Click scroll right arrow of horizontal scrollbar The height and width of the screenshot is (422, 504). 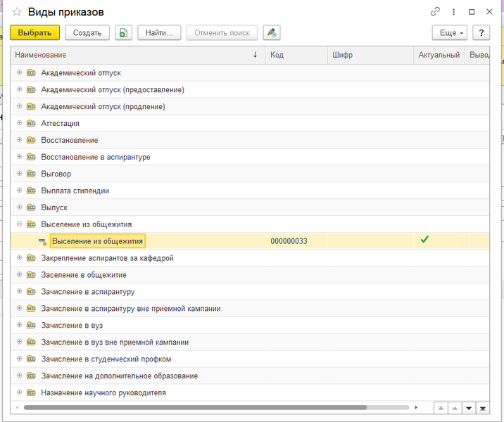click(416, 407)
